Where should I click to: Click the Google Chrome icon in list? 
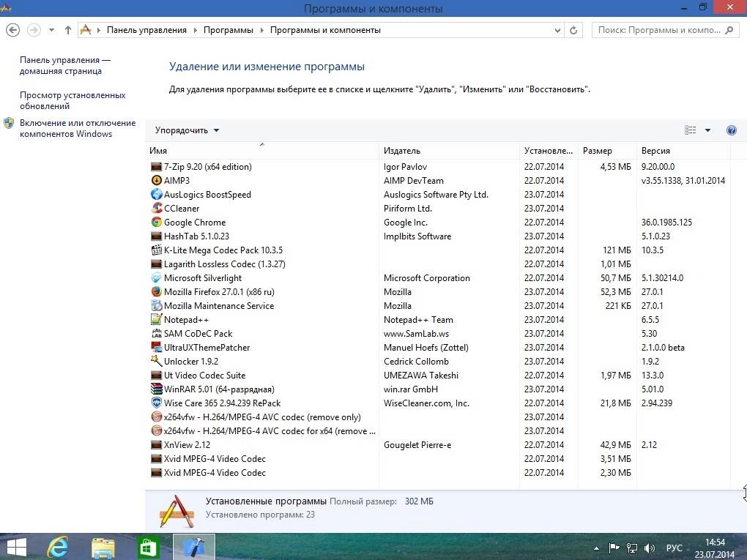point(156,222)
